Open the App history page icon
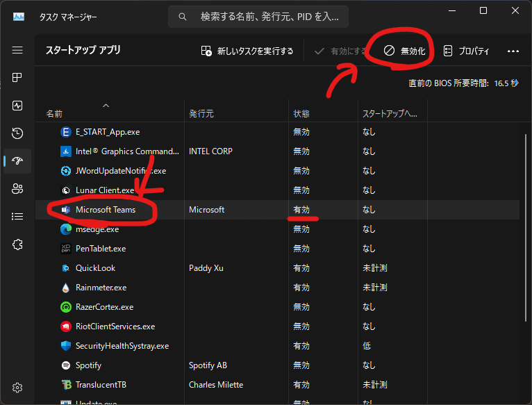This screenshot has height=405, width=532. 17,133
